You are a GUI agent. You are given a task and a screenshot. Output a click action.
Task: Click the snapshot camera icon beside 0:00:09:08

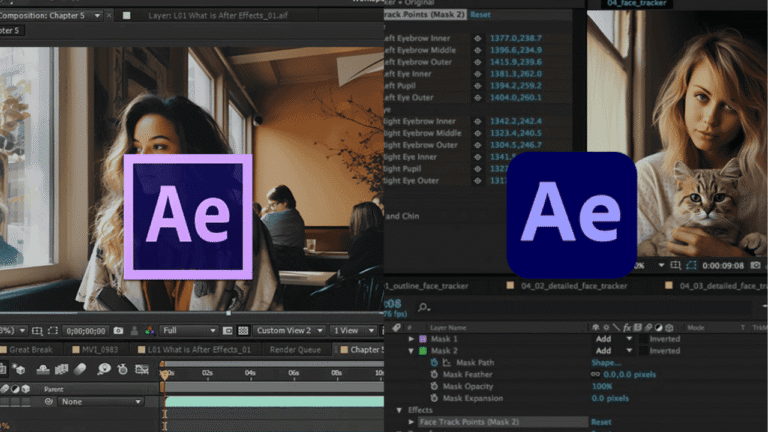coord(756,265)
